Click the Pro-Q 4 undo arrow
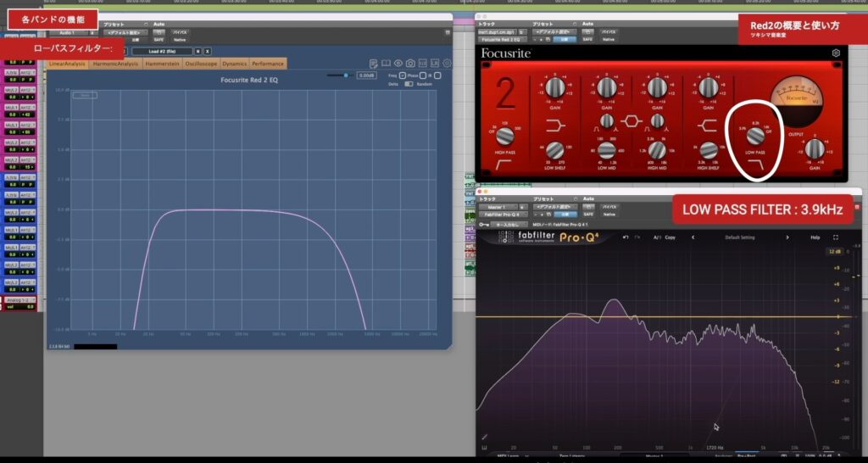This screenshot has width=868, height=463. point(625,237)
